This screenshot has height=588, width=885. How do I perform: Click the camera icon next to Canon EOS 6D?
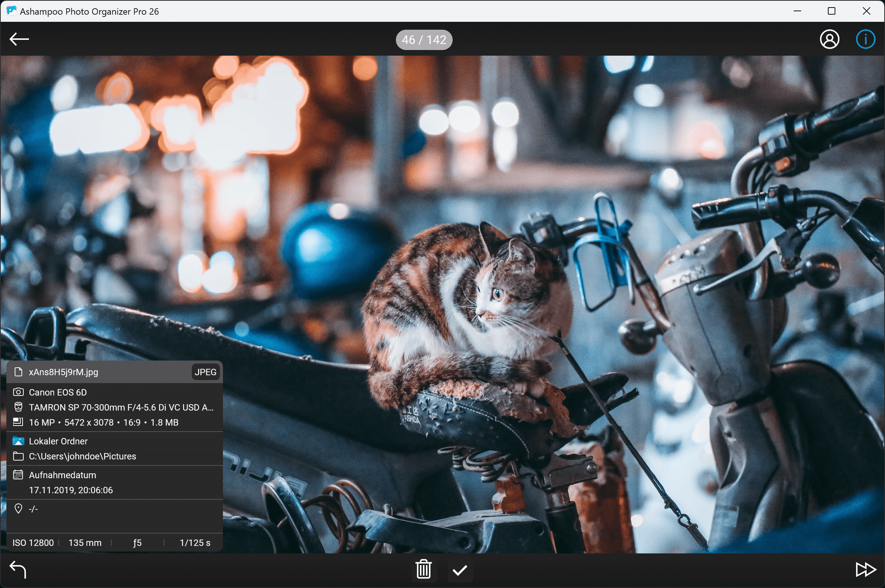point(18,392)
